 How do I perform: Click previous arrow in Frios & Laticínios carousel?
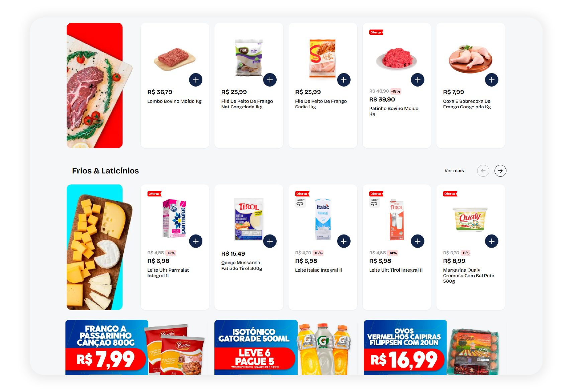[x=483, y=171]
